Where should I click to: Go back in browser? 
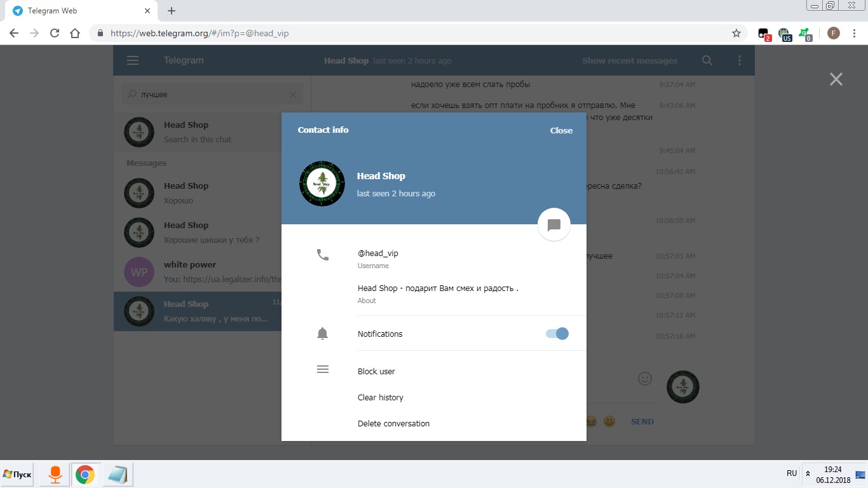pyautogui.click(x=14, y=33)
